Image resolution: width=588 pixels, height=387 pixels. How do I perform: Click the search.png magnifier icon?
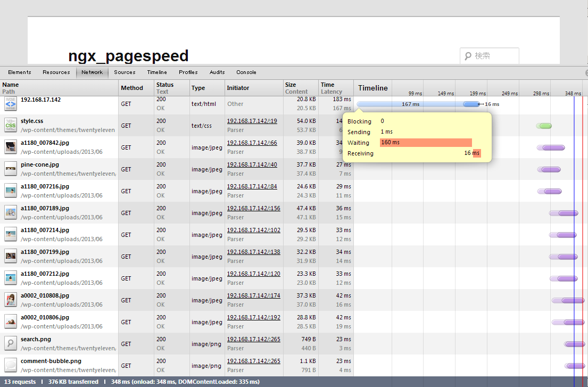11,343
